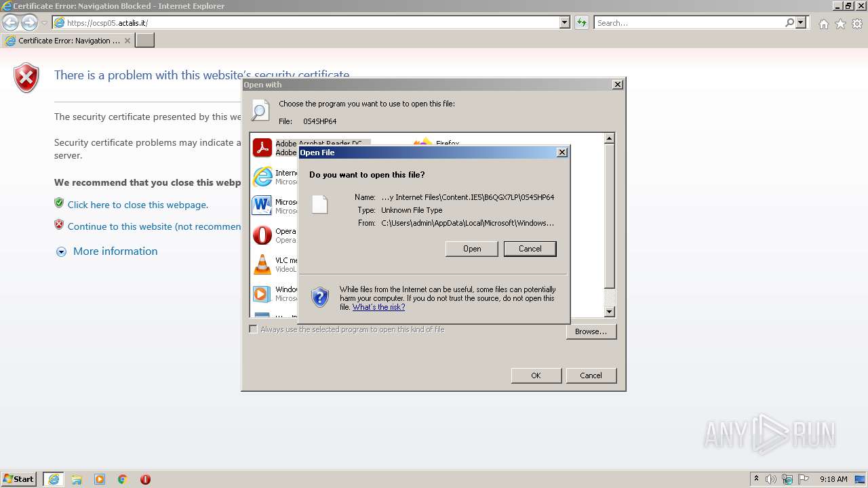Click the Home icon in browser toolbar
Image resolution: width=868 pixels, height=488 pixels.
click(x=823, y=24)
